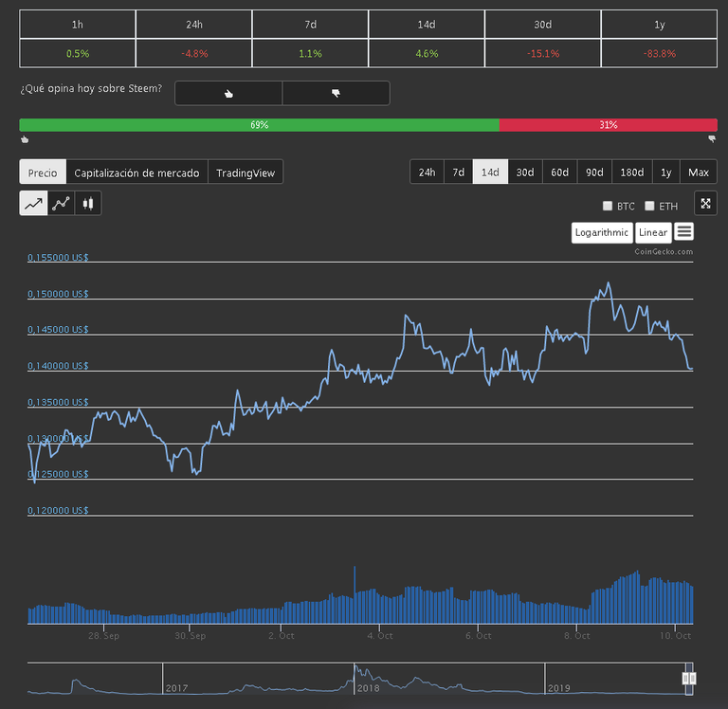Viewport: 728px width, 709px height.
Task: Select the Max chart range
Action: (699, 172)
